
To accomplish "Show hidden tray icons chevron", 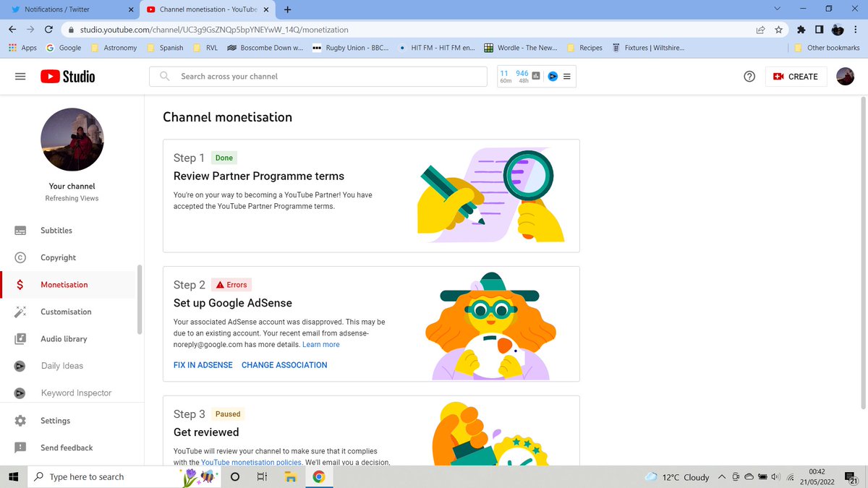I will click(x=722, y=476).
